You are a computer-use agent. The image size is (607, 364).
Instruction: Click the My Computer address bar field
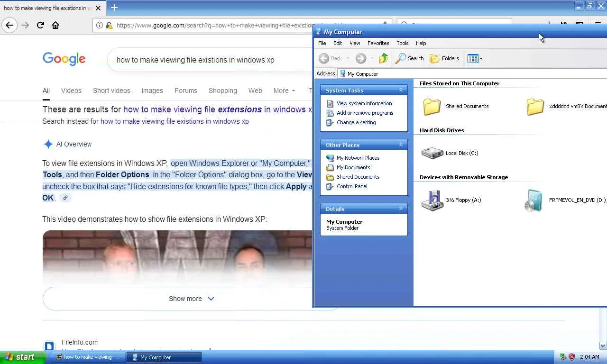[472, 74]
